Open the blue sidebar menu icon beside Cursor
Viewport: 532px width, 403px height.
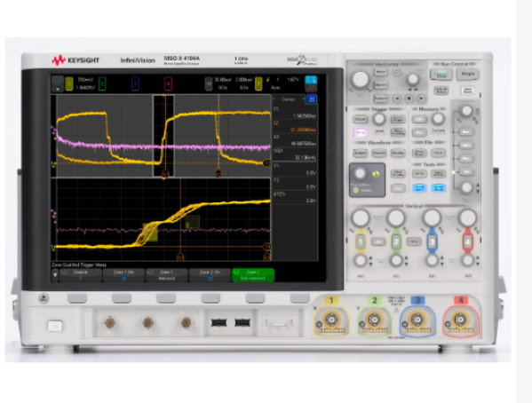[311, 99]
